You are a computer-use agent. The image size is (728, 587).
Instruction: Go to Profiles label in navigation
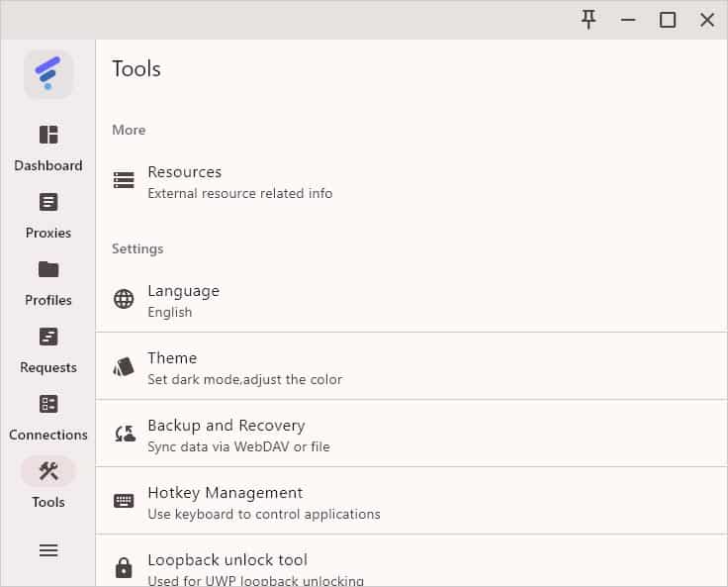(x=48, y=300)
